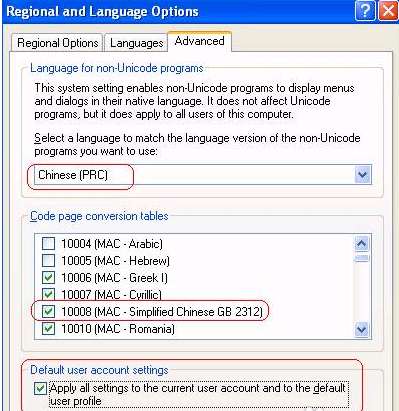Toggle the 10007 (MAC - Cyrillic) checkbox
Image resolution: width=399 pixels, height=411 pixels.
pyautogui.click(x=49, y=294)
